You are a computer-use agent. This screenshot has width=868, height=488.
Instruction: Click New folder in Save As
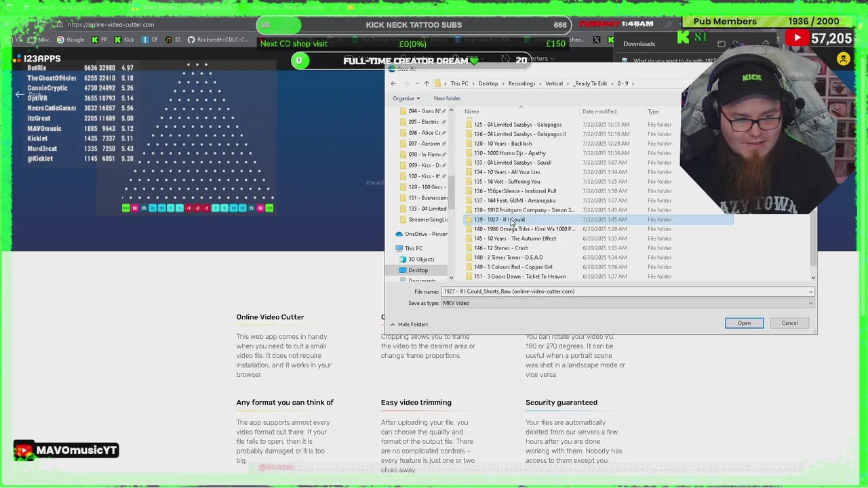tap(447, 98)
